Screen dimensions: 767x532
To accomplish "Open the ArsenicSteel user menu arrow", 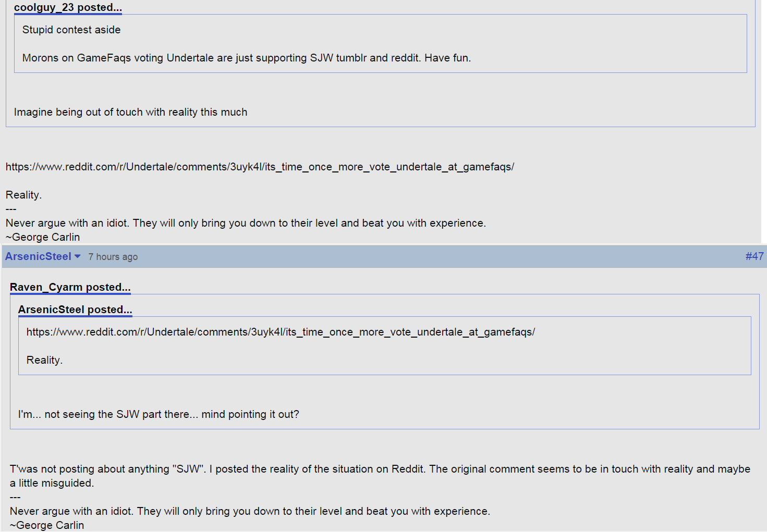I will pyautogui.click(x=78, y=256).
